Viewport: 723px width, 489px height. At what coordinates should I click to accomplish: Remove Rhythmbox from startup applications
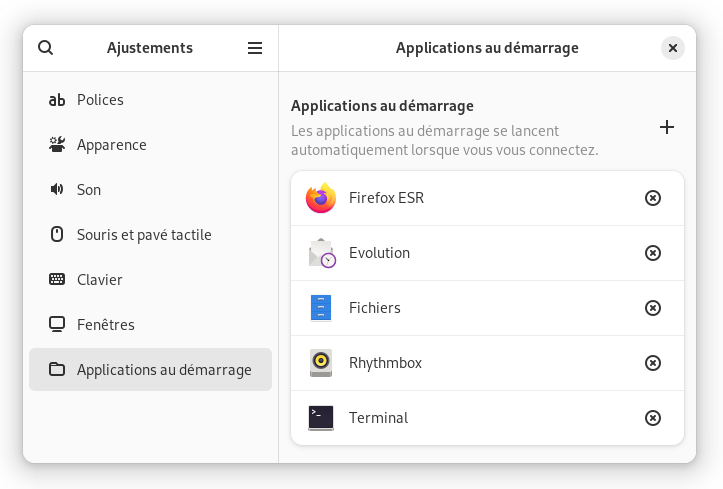(x=652, y=363)
